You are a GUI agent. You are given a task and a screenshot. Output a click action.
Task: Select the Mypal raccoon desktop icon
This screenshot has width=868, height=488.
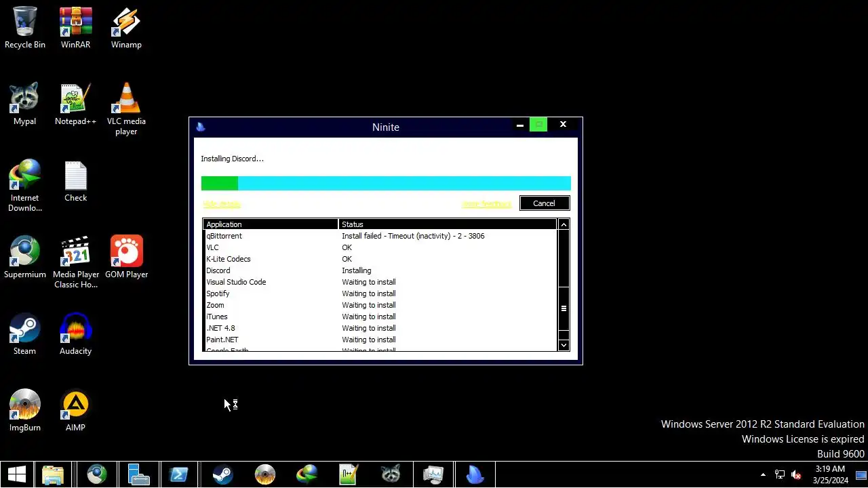tap(25, 105)
